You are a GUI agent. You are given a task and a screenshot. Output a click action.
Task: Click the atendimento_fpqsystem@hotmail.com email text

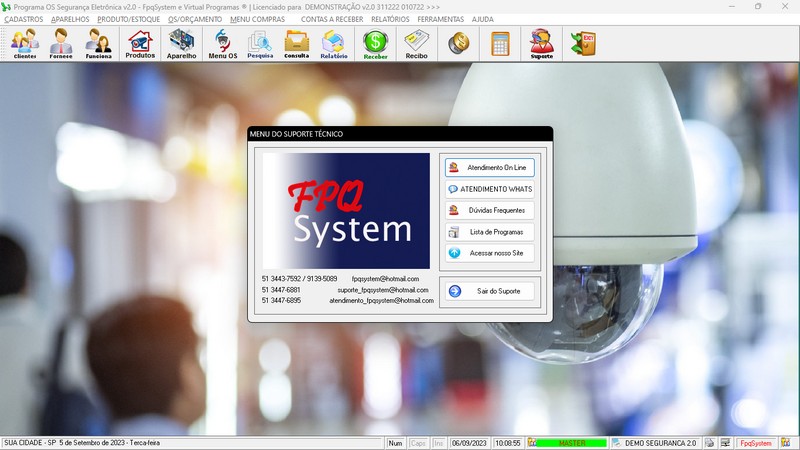381,301
